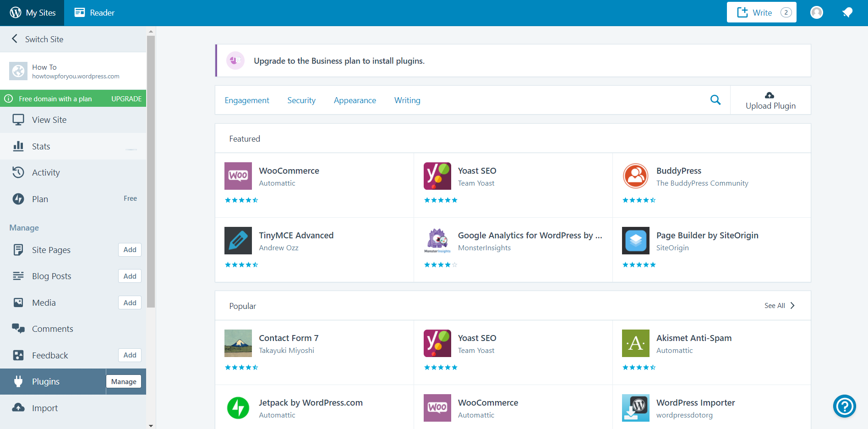Screen dimensions: 868x429
Task: Click the Write new post button
Action: click(761, 12)
